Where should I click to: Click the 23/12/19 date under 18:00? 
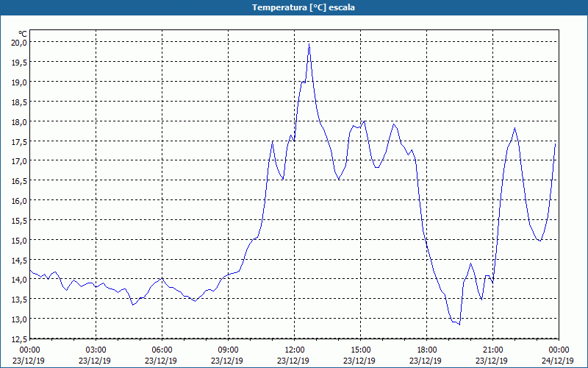pos(426,361)
